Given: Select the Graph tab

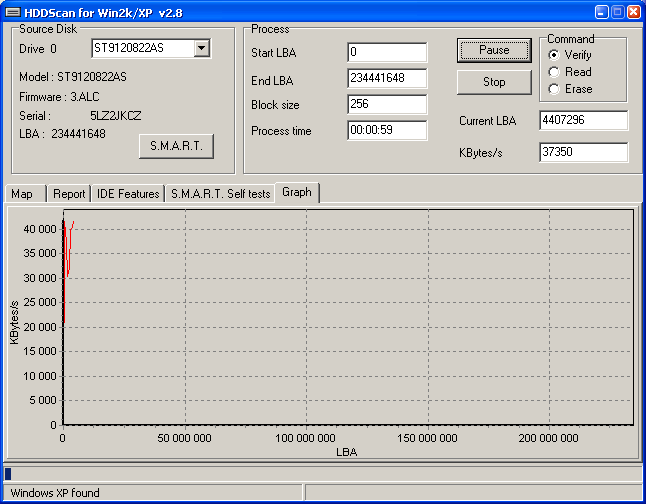Looking at the screenshot, I should [x=297, y=192].
